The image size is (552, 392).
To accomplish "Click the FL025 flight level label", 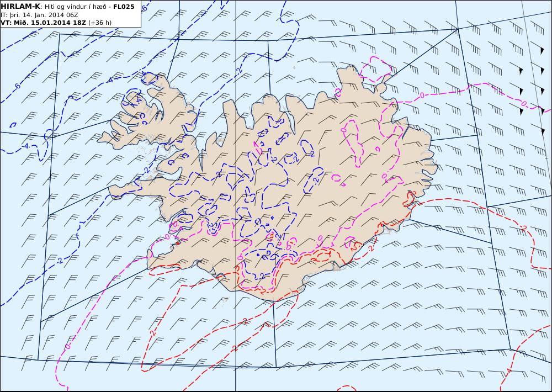I will click(124, 7).
